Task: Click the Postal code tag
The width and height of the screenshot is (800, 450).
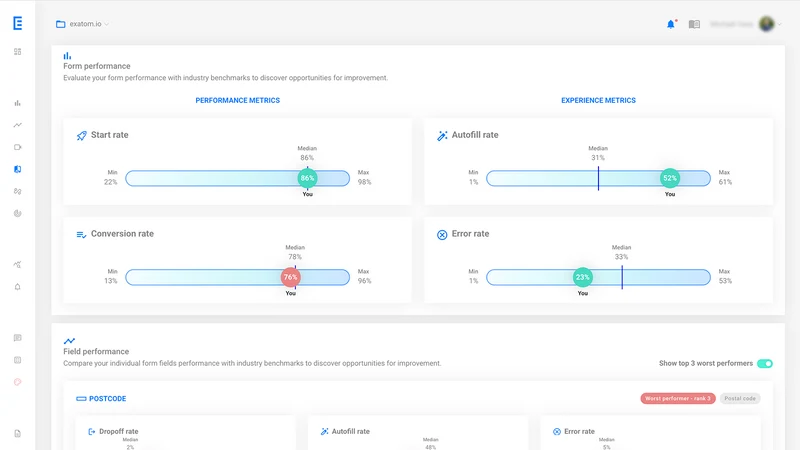Action: tap(740, 398)
